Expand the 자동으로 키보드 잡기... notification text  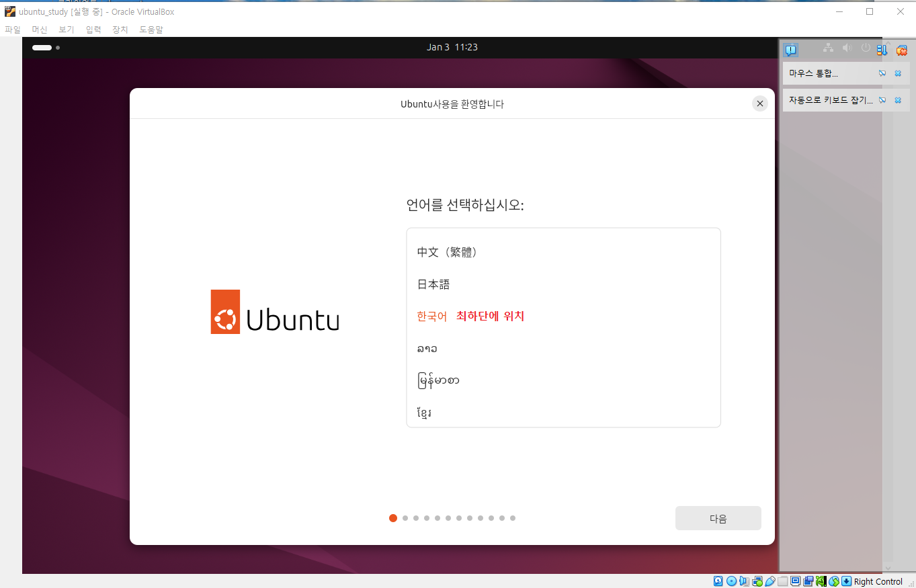click(x=831, y=100)
